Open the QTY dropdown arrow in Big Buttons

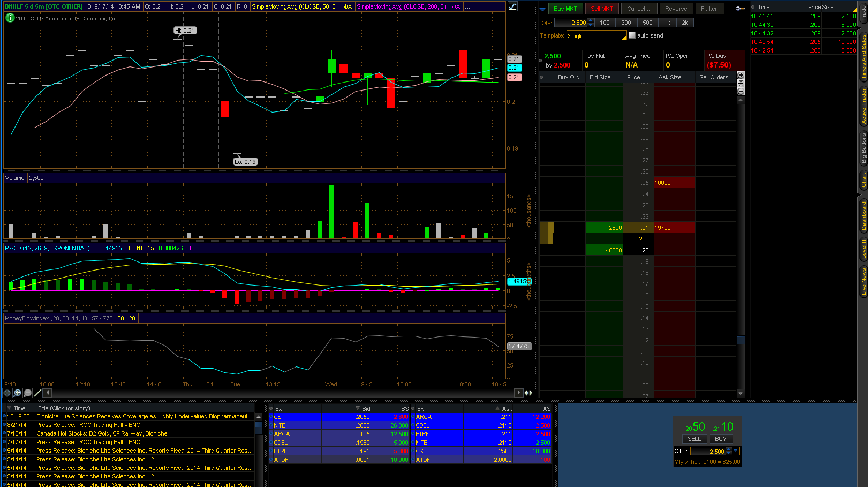click(736, 451)
